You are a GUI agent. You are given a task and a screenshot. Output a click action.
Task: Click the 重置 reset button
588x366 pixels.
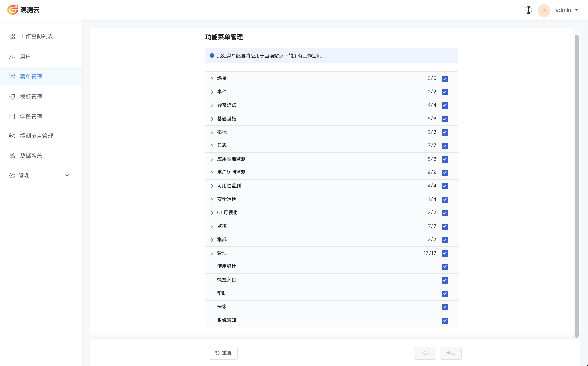(223, 353)
